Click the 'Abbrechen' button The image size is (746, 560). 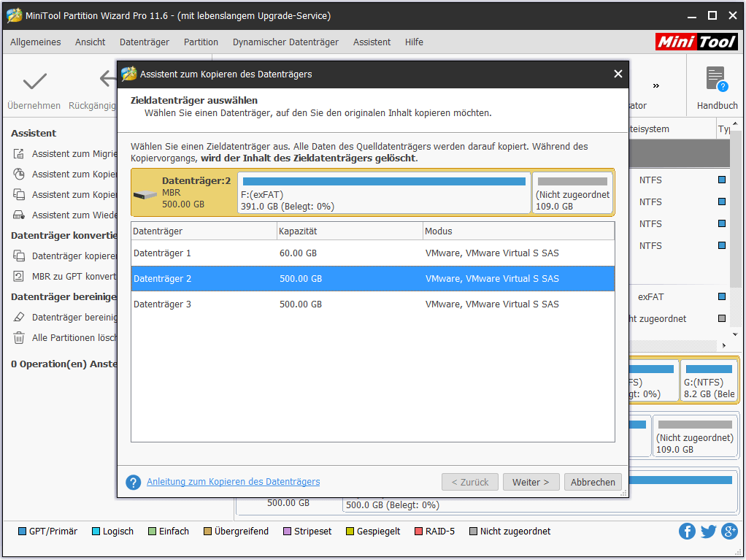(593, 482)
